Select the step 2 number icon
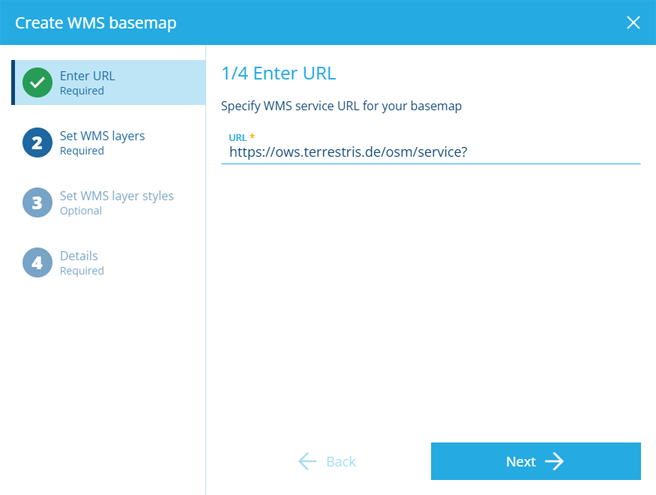Screen dimensions: 656x495 [37, 142]
